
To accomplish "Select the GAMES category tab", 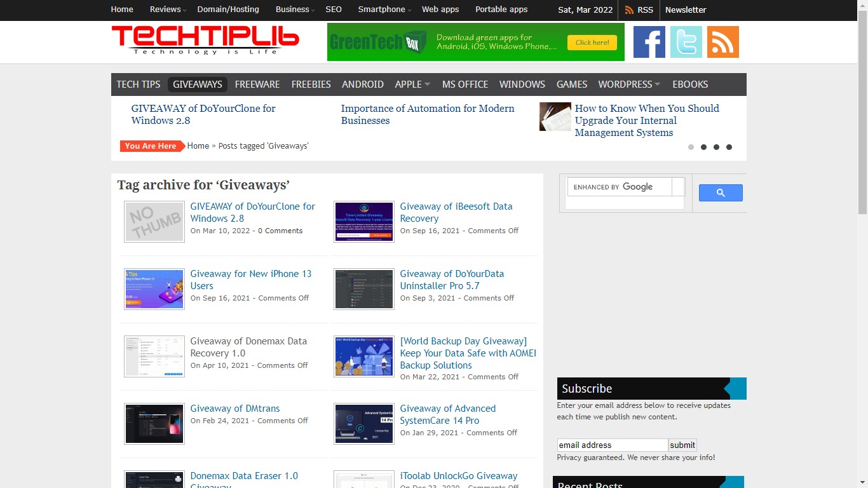I will (572, 84).
